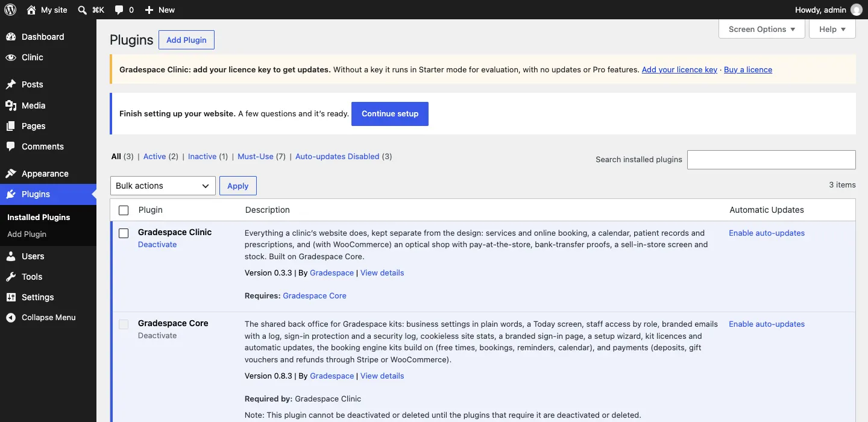Viewport: 868px width, 422px height.
Task: Click the Comments icon in sidebar
Action: click(x=11, y=146)
